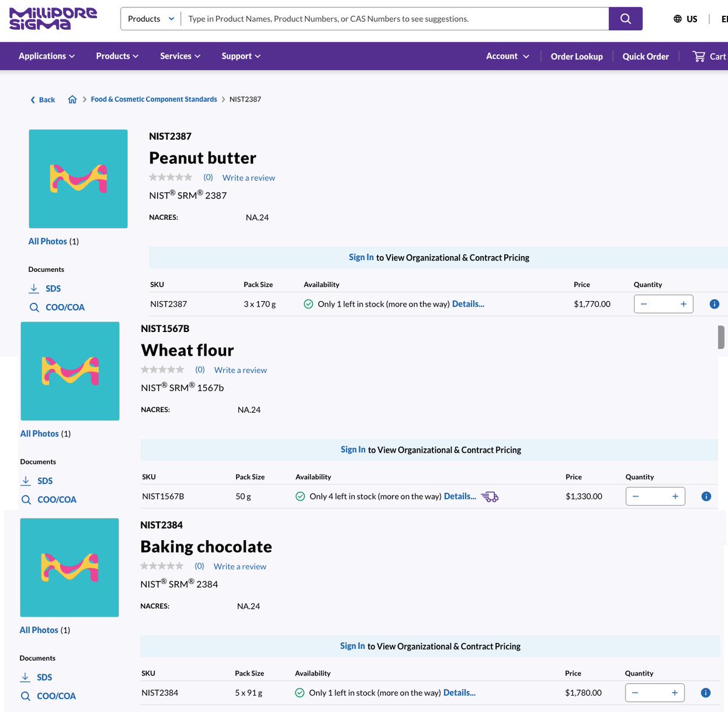Screen dimensions: 728x712
Task: Download SDS for Wheat flour
Action: [36, 481]
